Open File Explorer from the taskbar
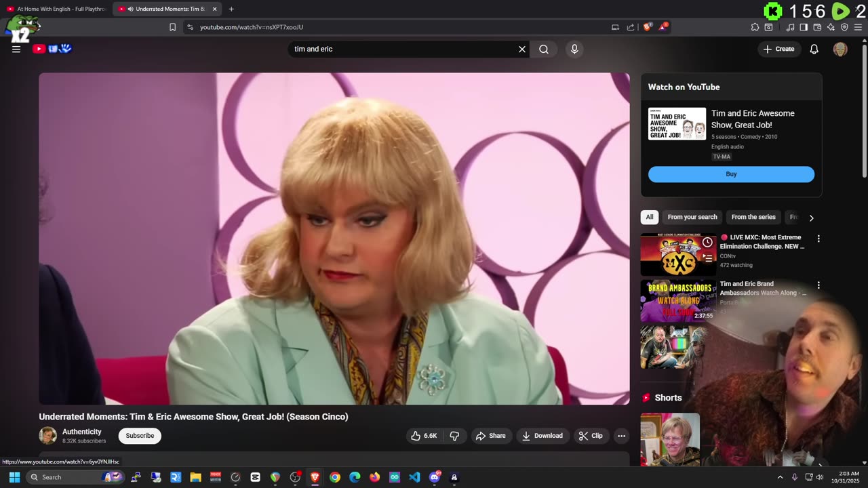 tap(195, 477)
